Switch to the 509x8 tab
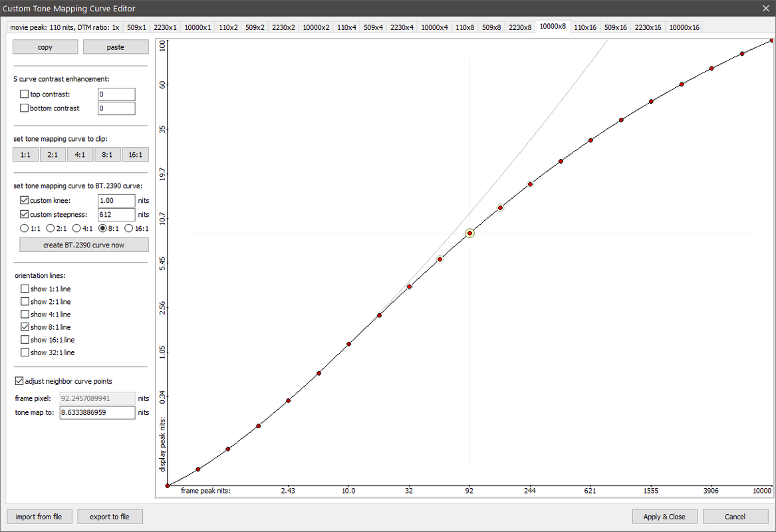The width and height of the screenshot is (776, 532). pyautogui.click(x=491, y=27)
